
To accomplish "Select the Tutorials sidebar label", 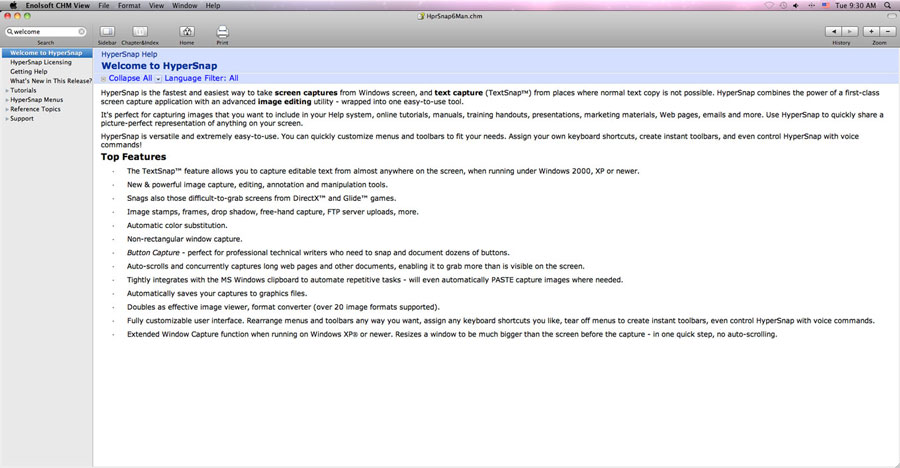I will click(23, 90).
